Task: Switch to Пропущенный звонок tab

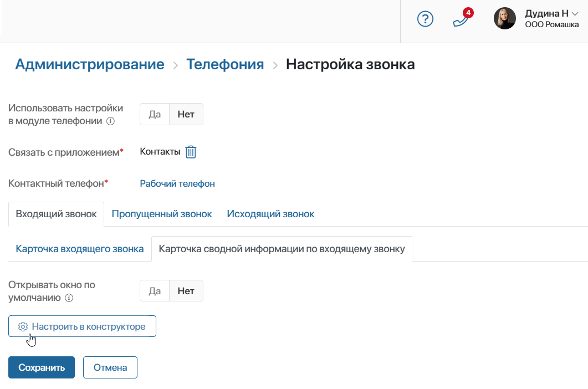Action: point(162,214)
